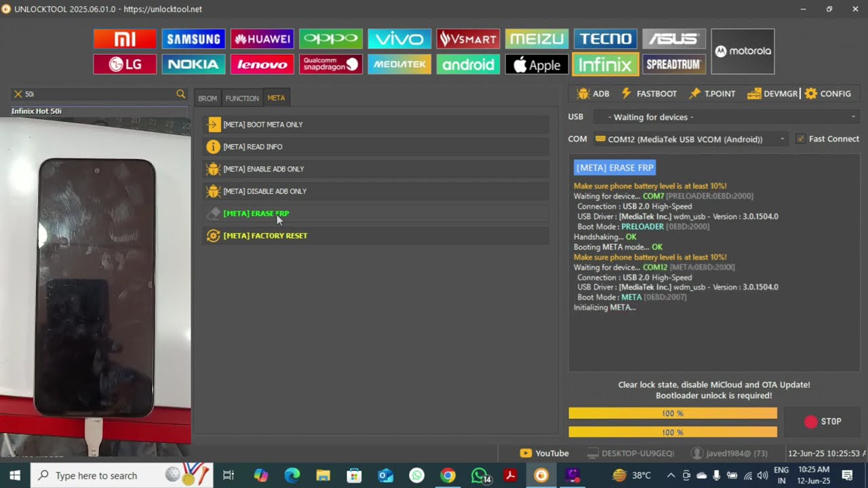This screenshot has width=868, height=488.
Task: Click the [META] ERASE FRP log header
Action: (615, 167)
